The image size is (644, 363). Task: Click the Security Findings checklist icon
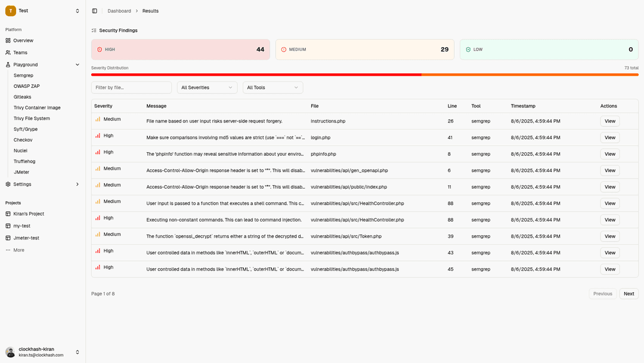pyautogui.click(x=94, y=30)
